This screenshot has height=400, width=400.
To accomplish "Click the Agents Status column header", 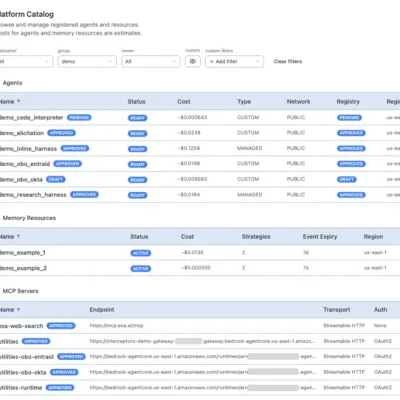I will (136, 101).
